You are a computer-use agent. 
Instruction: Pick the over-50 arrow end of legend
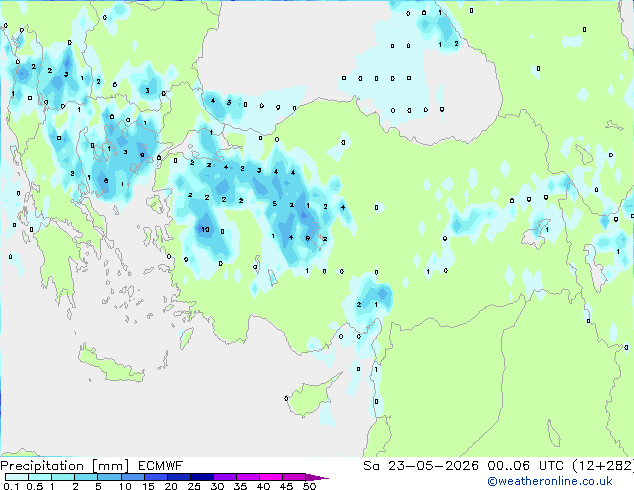(317, 477)
